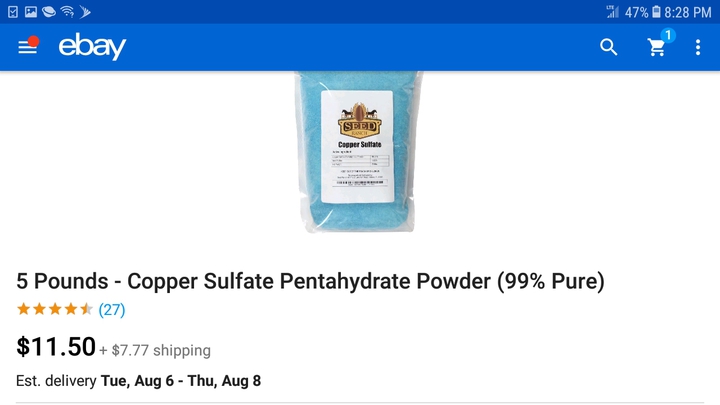Tap the Wi-Fi status icon
This screenshot has height=405, width=720.
[x=68, y=11]
